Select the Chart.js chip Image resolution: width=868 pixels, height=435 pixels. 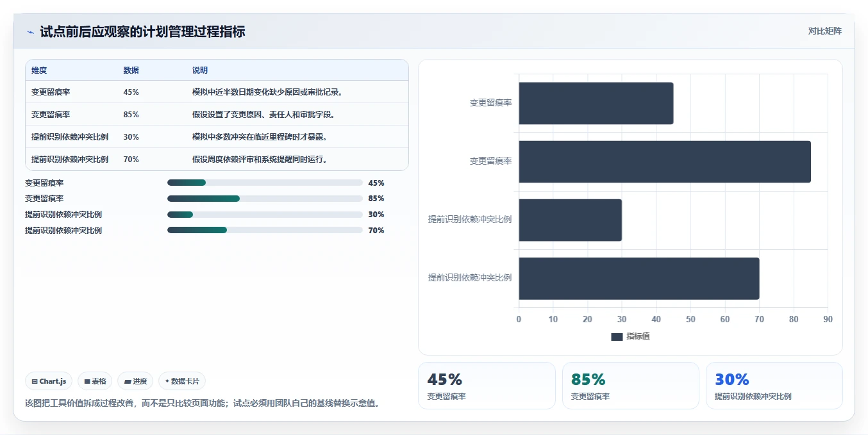49,381
